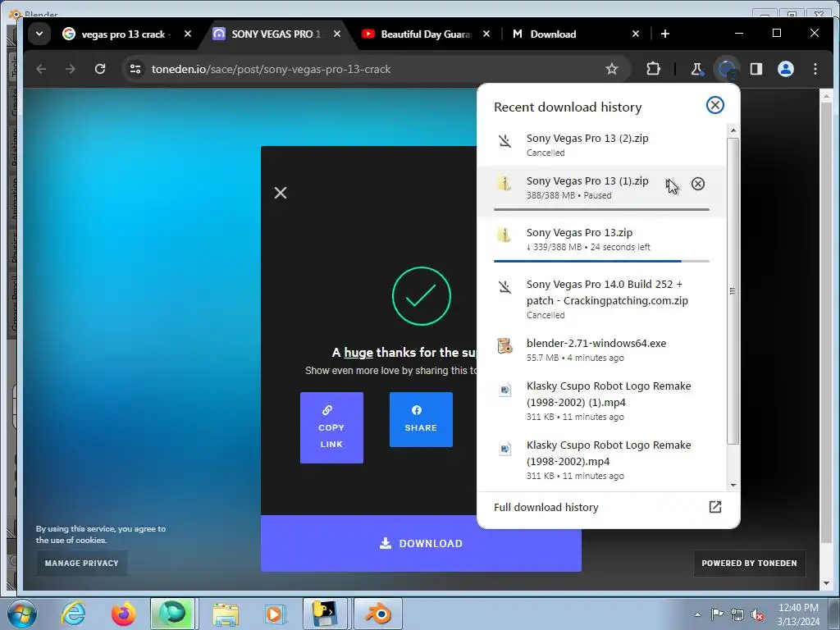
Task: Click the Klasky Csupo Remake (1).mp4 file icon
Action: point(504,390)
